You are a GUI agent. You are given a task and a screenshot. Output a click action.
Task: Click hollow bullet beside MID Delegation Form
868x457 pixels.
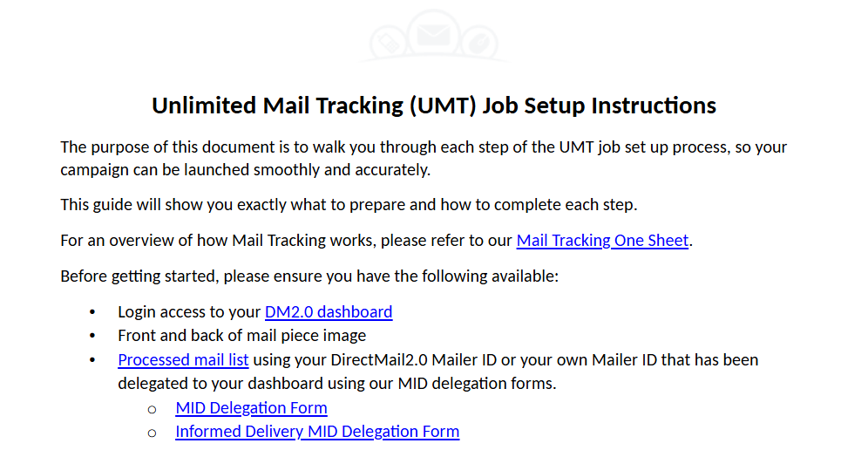point(153,409)
